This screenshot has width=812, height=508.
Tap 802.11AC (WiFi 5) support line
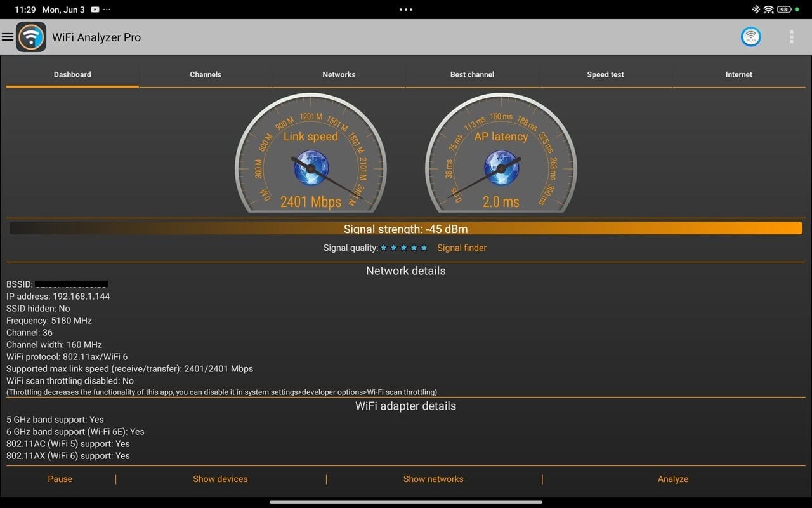68,444
